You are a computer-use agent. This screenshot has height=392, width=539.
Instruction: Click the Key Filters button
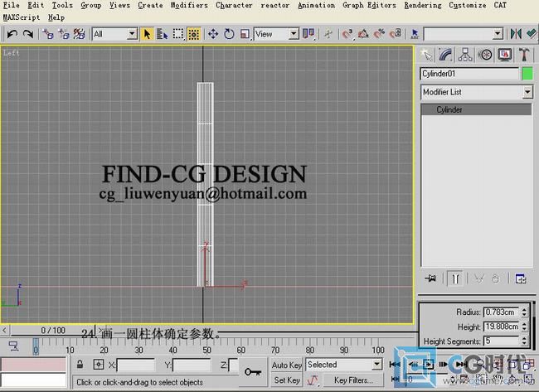pyautogui.click(x=353, y=380)
